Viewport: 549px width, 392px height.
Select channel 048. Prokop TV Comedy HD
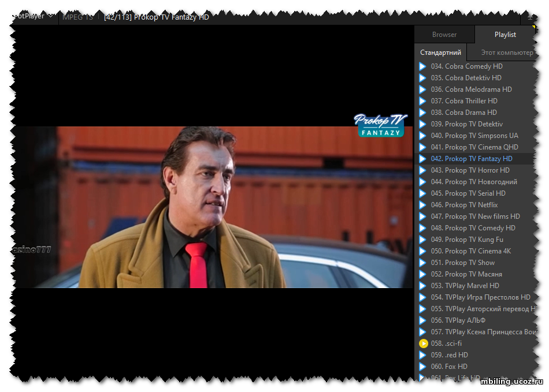pos(473,228)
